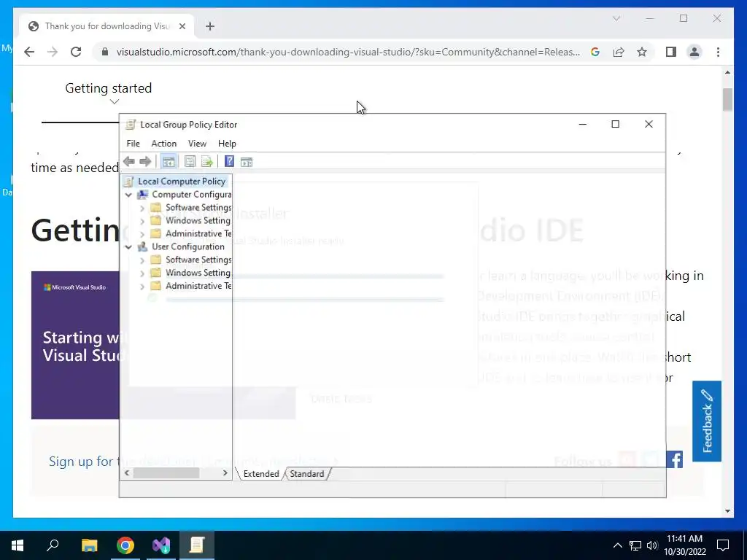Click the address bar URL in Chrome
Image resolution: width=747 pixels, height=560 pixels.
(348, 52)
